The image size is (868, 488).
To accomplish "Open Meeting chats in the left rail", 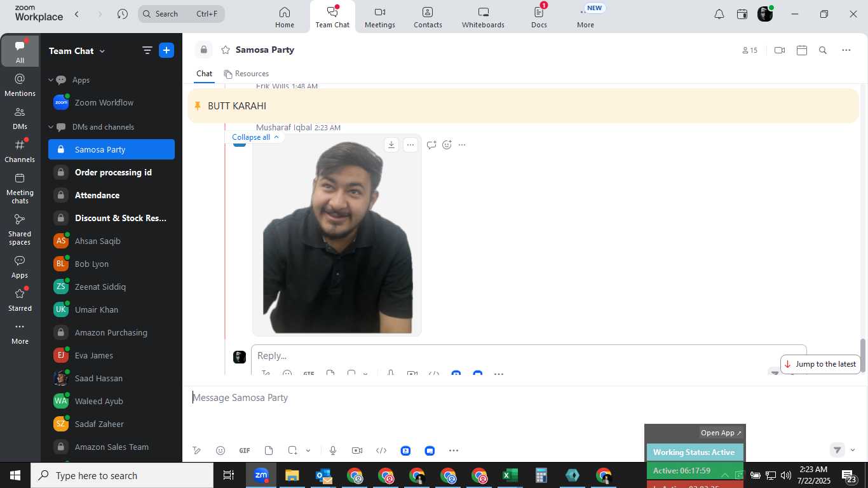I will (20, 188).
